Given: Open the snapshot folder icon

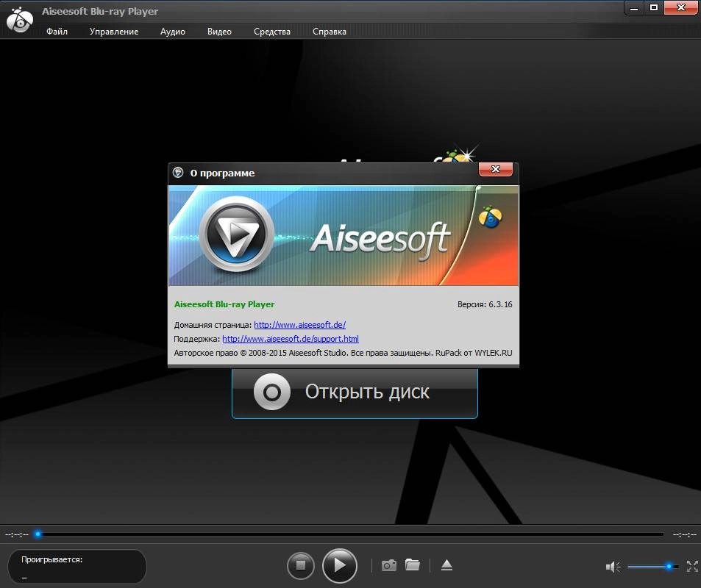Looking at the screenshot, I should [x=412, y=564].
